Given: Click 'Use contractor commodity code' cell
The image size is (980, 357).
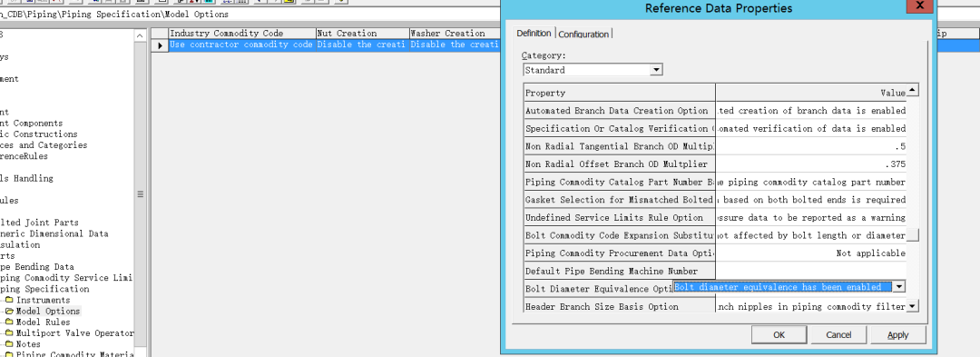Looking at the screenshot, I should (242, 45).
